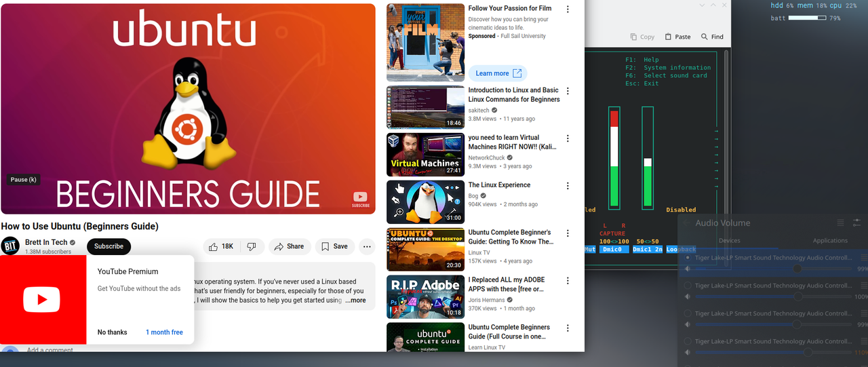Open options for I Replaced ALL my ADOBE
Viewport: 868px width, 367px height.
568,281
